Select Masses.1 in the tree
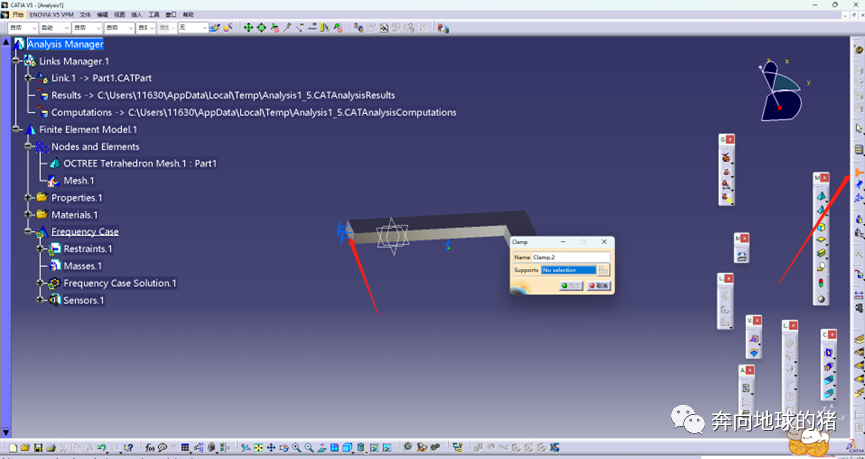 click(83, 266)
